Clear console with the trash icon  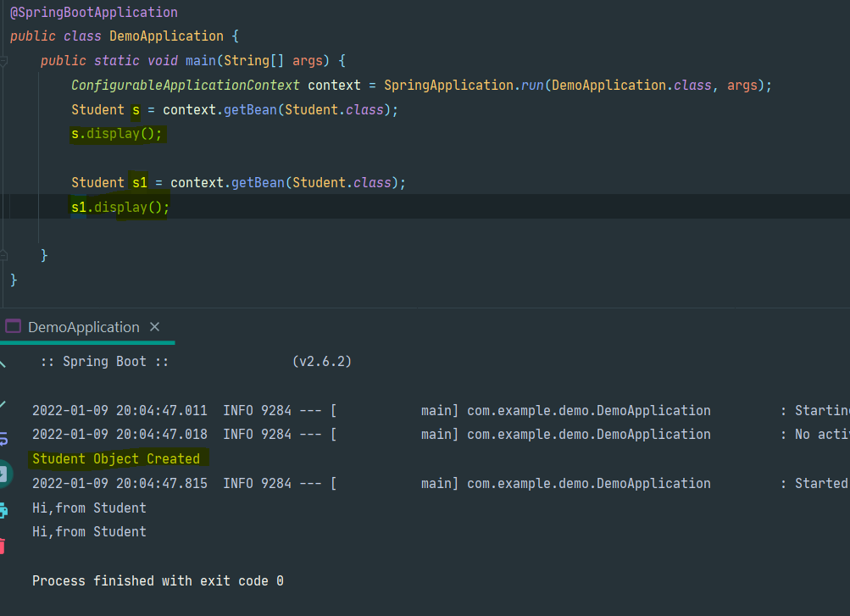click(3, 546)
